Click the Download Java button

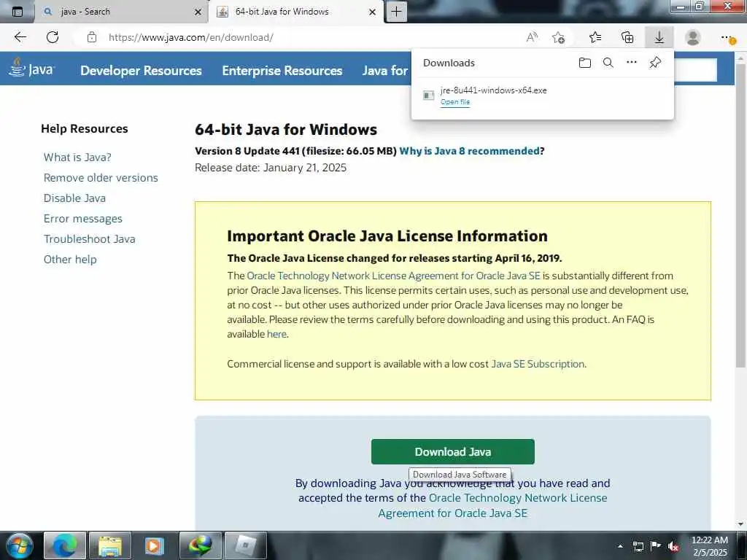pyautogui.click(x=452, y=451)
